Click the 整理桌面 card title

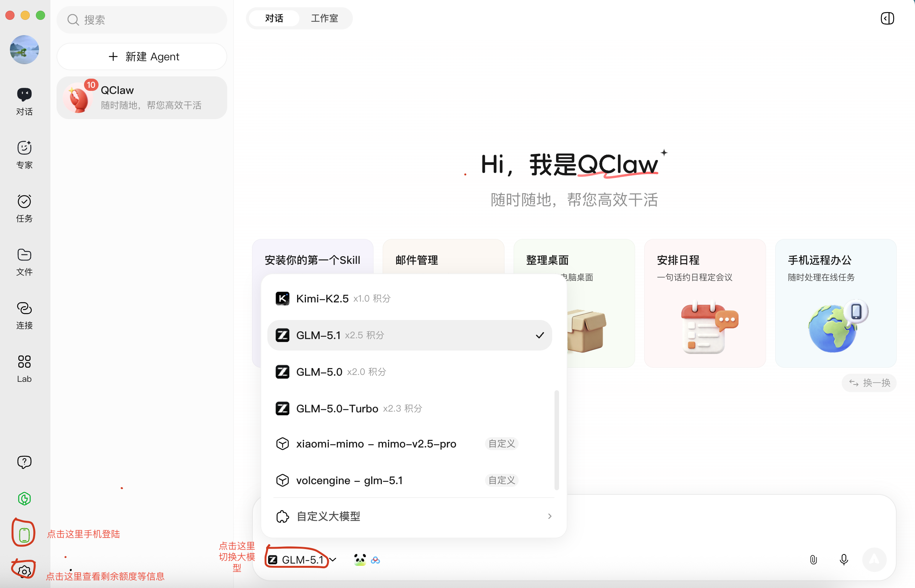(548, 260)
